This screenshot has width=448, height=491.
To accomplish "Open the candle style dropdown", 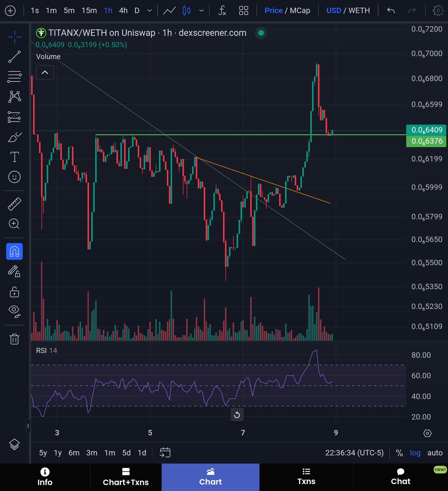I will [201, 11].
